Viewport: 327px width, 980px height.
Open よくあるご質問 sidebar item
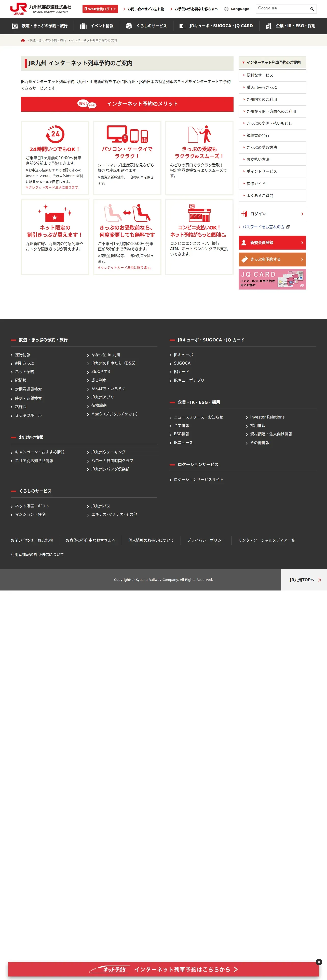tap(272, 196)
